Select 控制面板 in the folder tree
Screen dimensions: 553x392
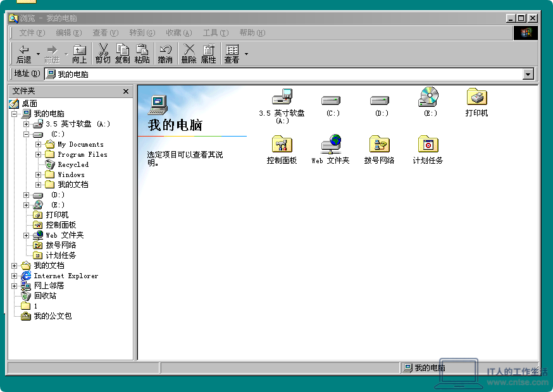pyautogui.click(x=61, y=225)
